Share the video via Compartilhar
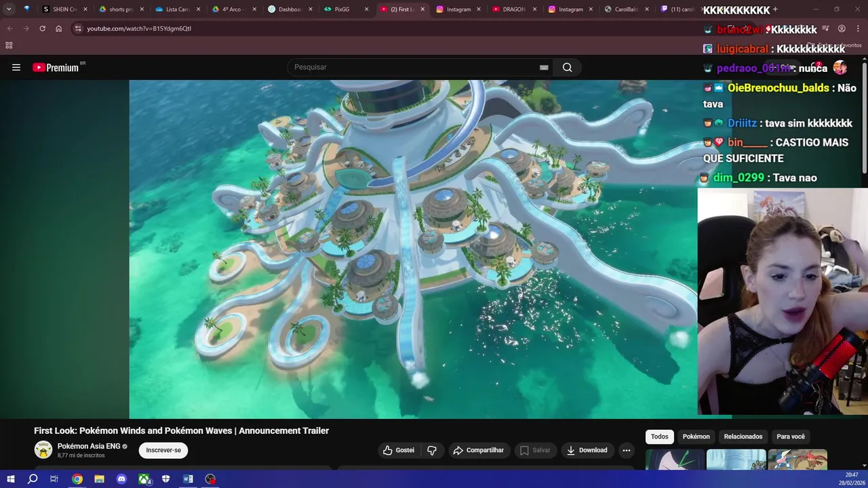The height and width of the screenshot is (488, 868). pyautogui.click(x=479, y=450)
